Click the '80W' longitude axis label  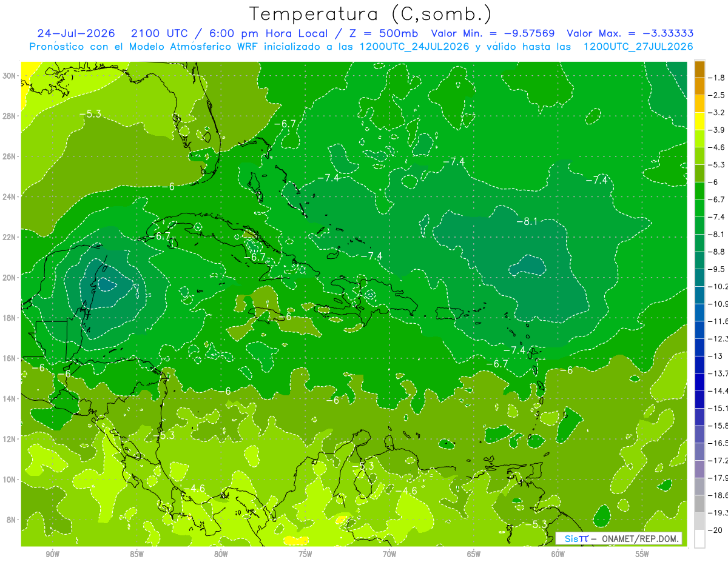click(x=221, y=554)
